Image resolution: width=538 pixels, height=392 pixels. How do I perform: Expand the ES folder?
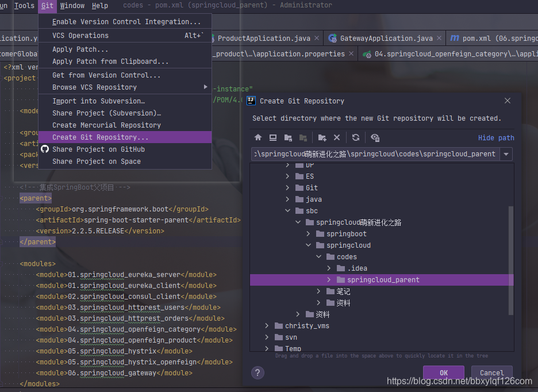tap(287, 176)
